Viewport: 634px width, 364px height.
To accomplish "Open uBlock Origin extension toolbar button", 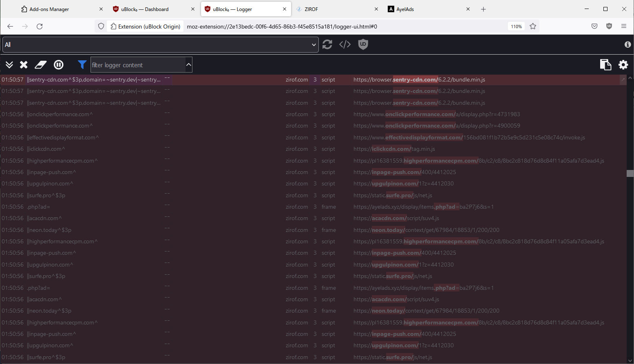I will [x=609, y=26].
